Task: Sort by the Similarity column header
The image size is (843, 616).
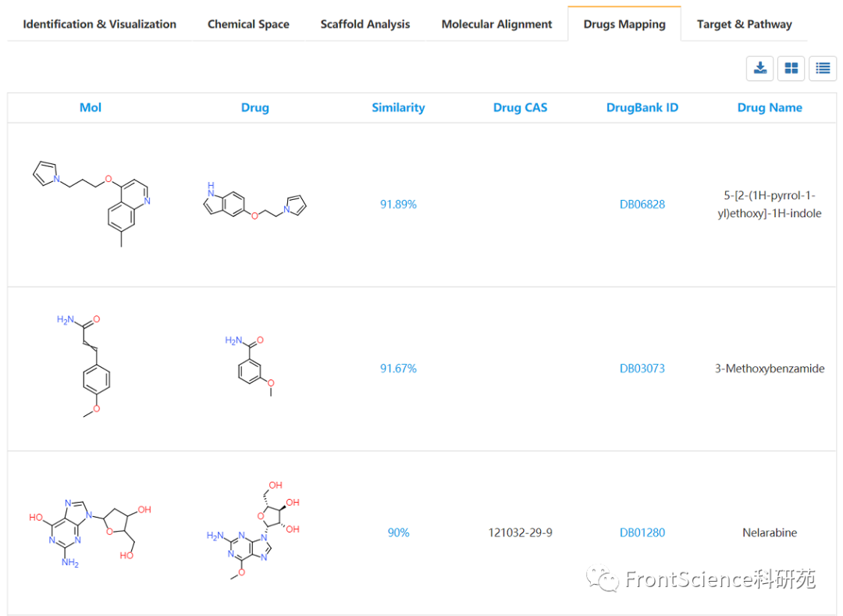Action: pyautogui.click(x=398, y=108)
